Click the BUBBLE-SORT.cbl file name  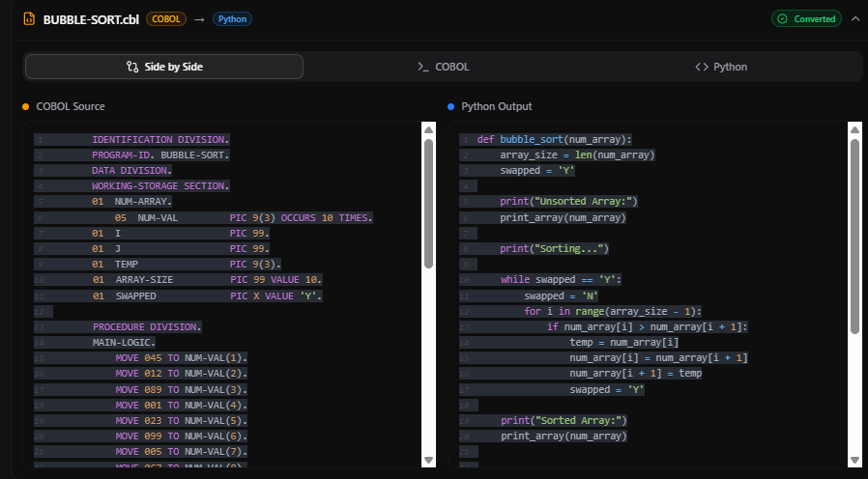point(91,19)
